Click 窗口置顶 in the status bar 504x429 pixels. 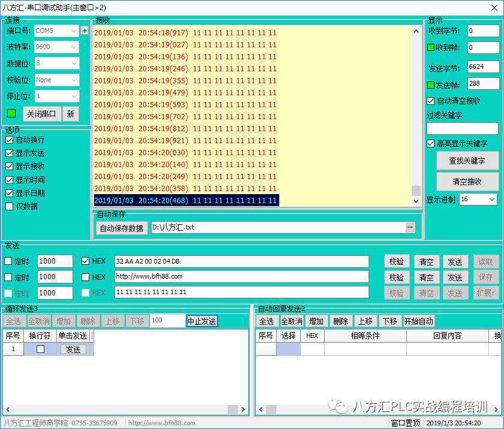pyautogui.click(x=405, y=423)
